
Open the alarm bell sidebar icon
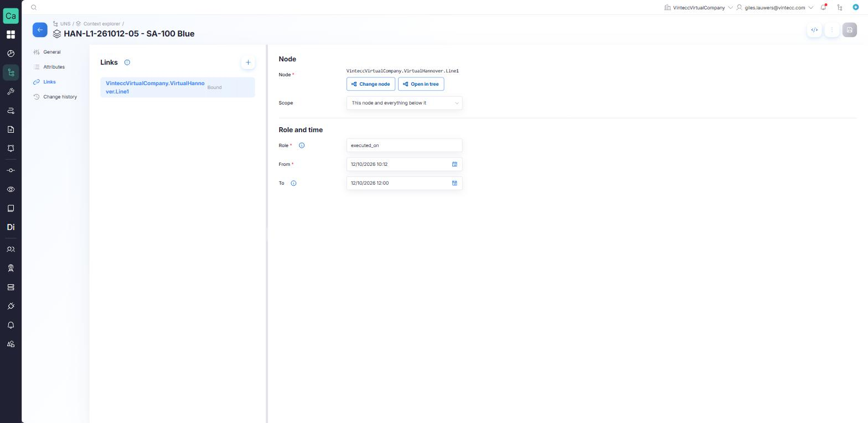point(11,148)
